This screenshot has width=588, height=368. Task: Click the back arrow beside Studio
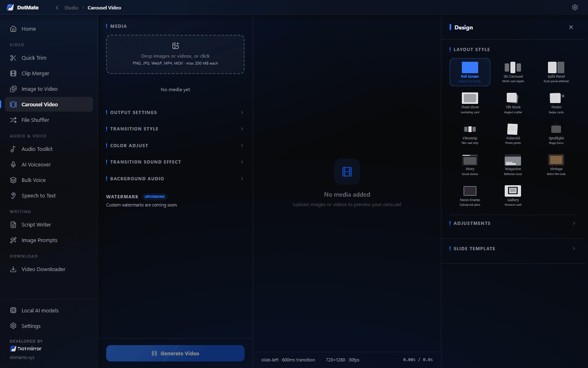[57, 8]
